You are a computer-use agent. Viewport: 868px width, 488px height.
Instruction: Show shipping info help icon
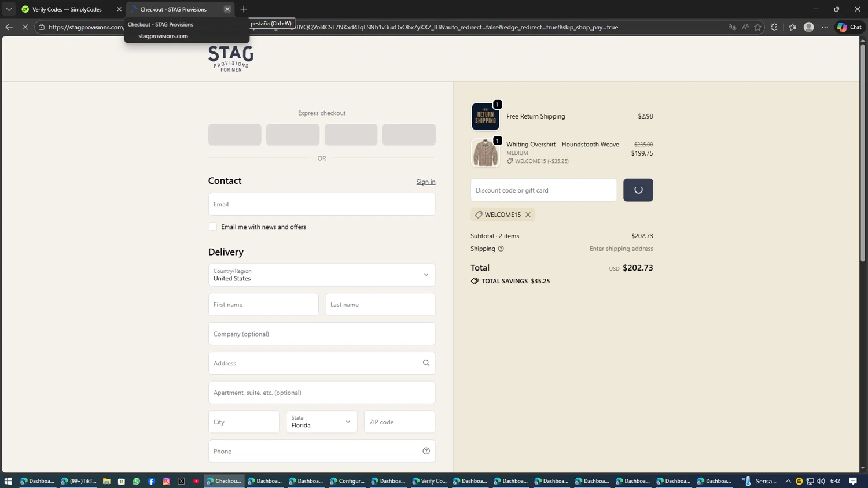pyautogui.click(x=501, y=249)
